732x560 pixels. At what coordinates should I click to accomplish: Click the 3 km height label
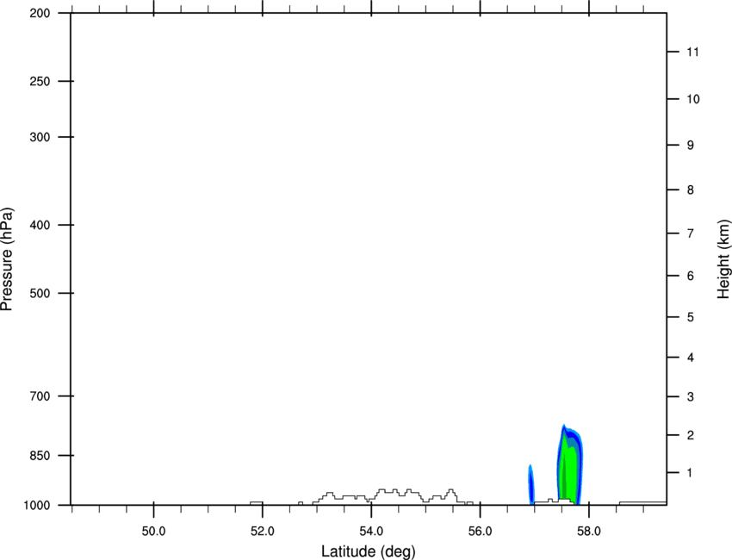coord(691,396)
